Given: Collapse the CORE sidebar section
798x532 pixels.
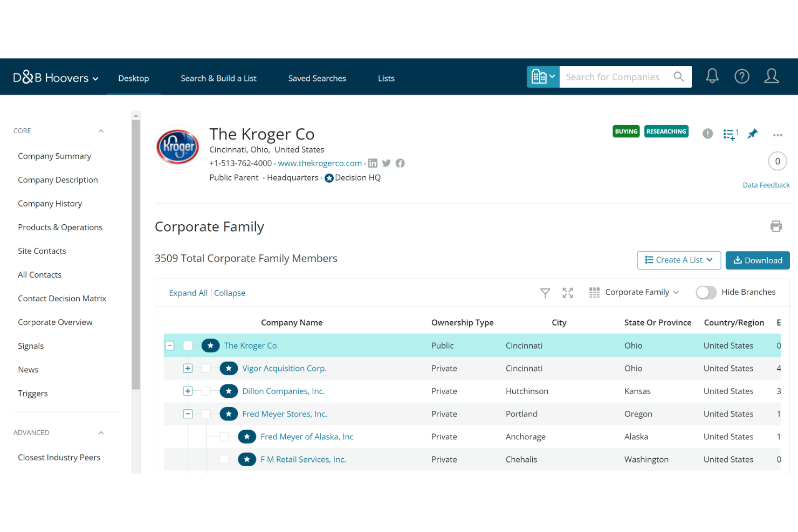Looking at the screenshot, I should point(101,131).
